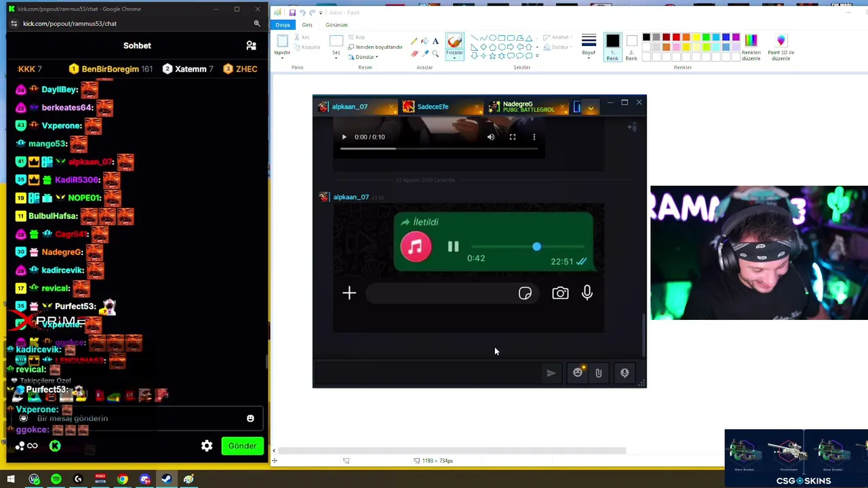Click the Xatemm leaderboard name
Screen dimensions: 868x488
[191, 69]
